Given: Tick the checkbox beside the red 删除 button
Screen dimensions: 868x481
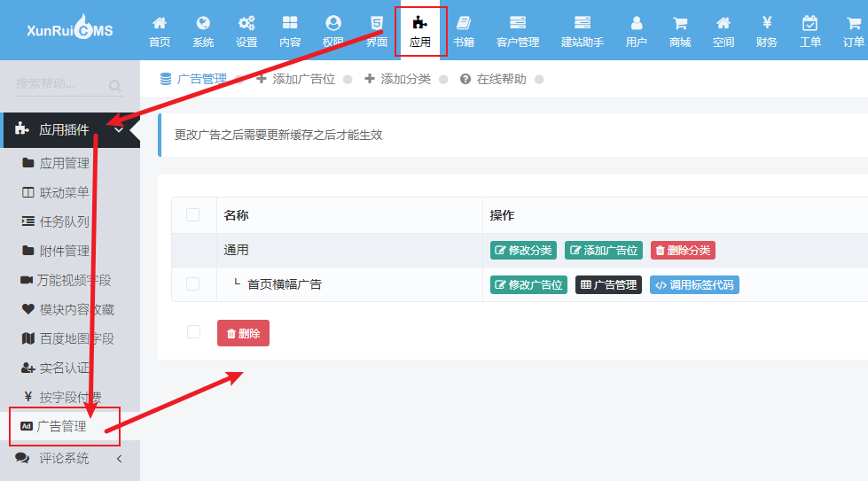Looking at the screenshot, I should 193,331.
